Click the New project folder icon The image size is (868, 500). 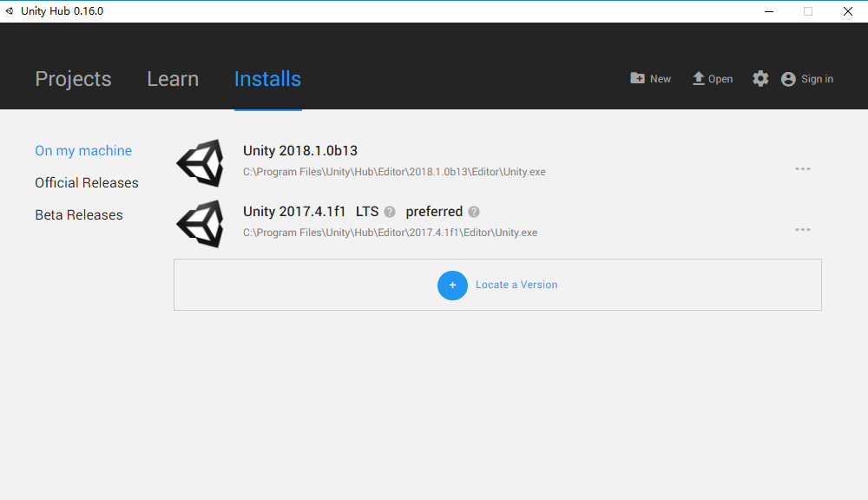click(637, 78)
